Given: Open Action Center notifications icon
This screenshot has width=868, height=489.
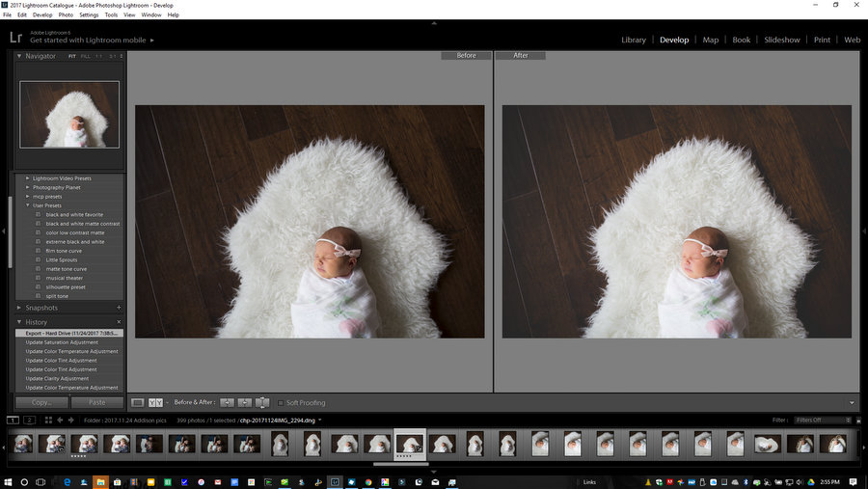Looking at the screenshot, I should point(854,482).
